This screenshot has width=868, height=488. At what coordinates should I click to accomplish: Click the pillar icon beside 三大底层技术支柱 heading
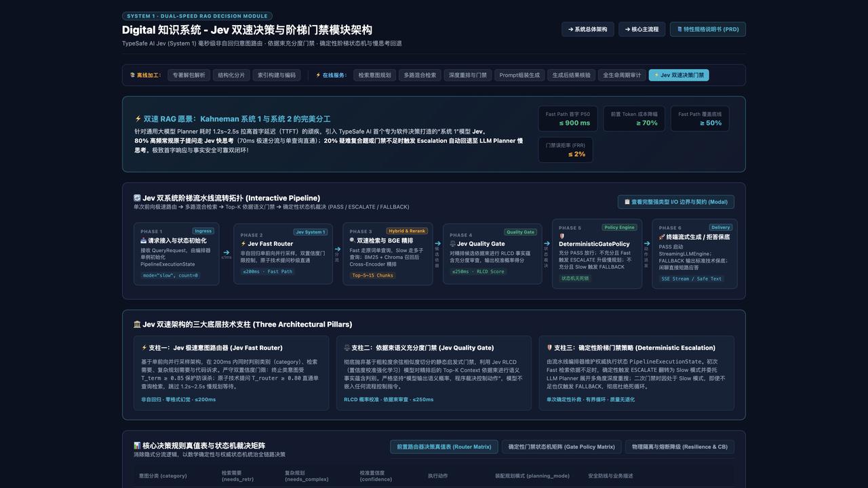tap(137, 325)
